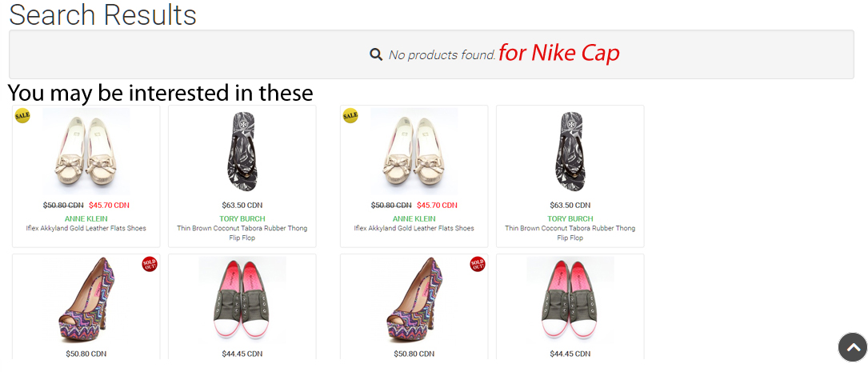This screenshot has height=372, width=868.
Task: Open the rightmost Thin Brown Coconut Tabora title
Action: [x=570, y=228]
